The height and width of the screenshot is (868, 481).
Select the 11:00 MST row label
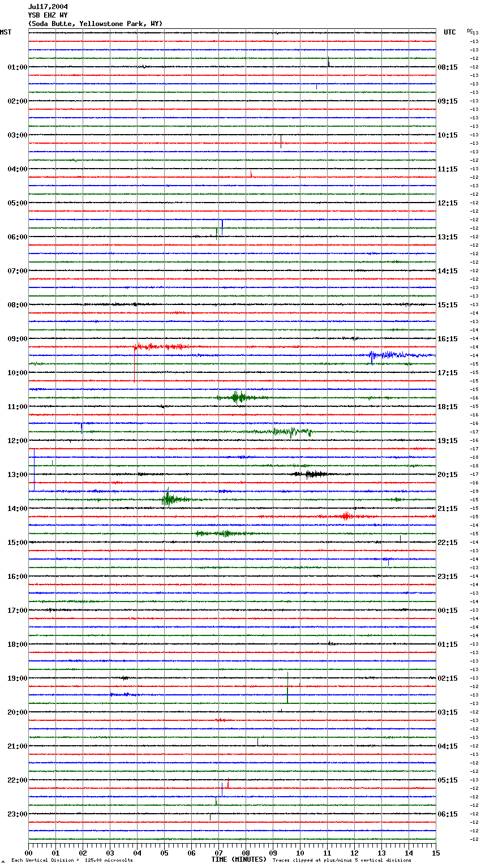click(x=18, y=407)
